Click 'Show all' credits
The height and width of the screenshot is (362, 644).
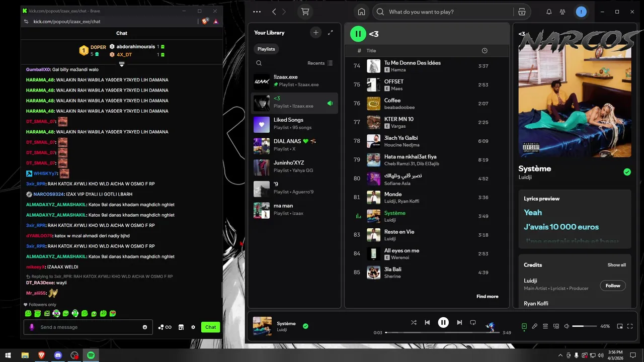click(616, 265)
